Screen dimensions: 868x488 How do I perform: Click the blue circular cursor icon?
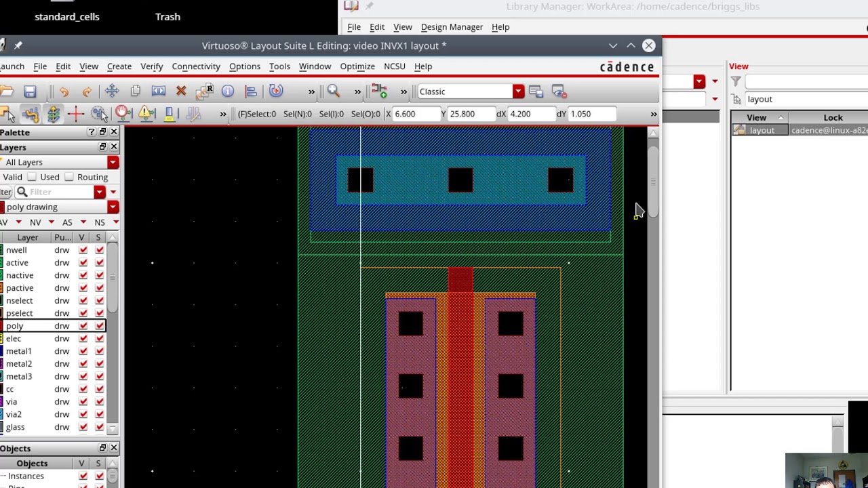[x=275, y=91]
